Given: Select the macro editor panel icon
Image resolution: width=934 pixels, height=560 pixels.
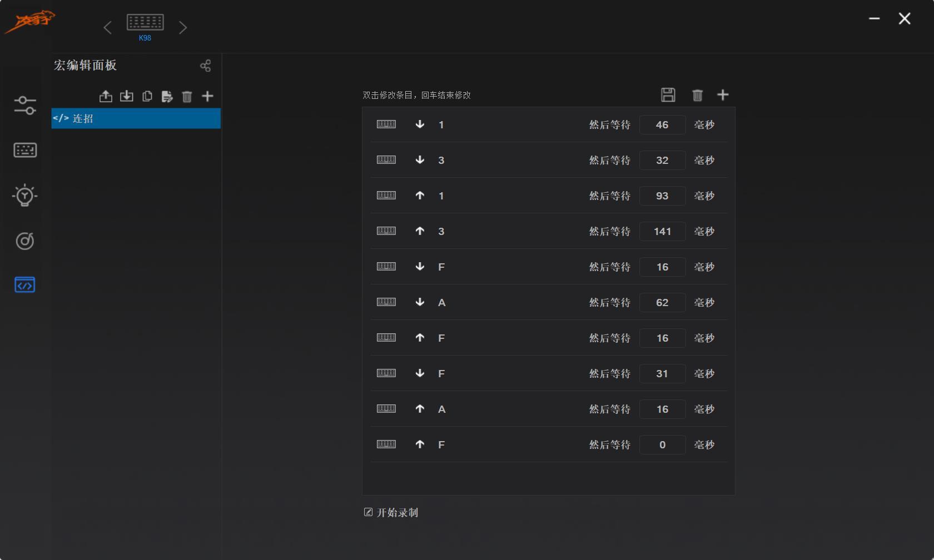Looking at the screenshot, I should coord(24,285).
